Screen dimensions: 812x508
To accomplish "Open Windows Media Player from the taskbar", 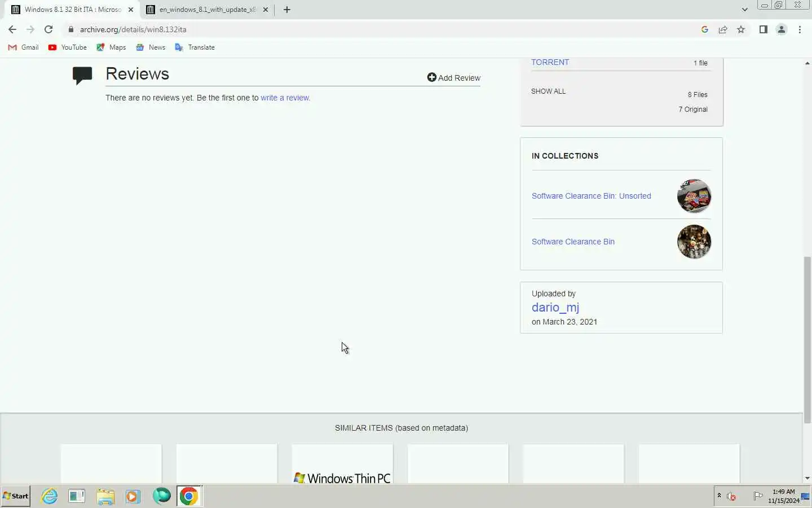I will pyautogui.click(x=133, y=497).
